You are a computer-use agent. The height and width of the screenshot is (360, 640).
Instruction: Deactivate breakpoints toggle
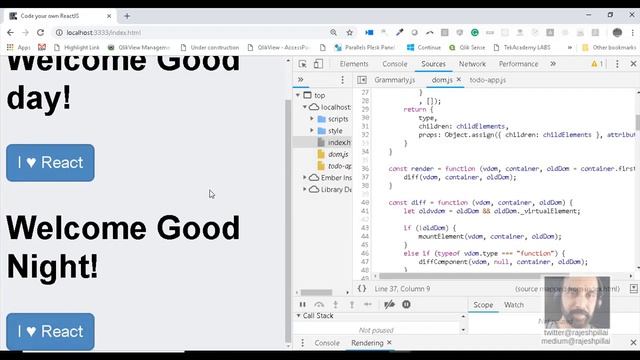[389, 304]
